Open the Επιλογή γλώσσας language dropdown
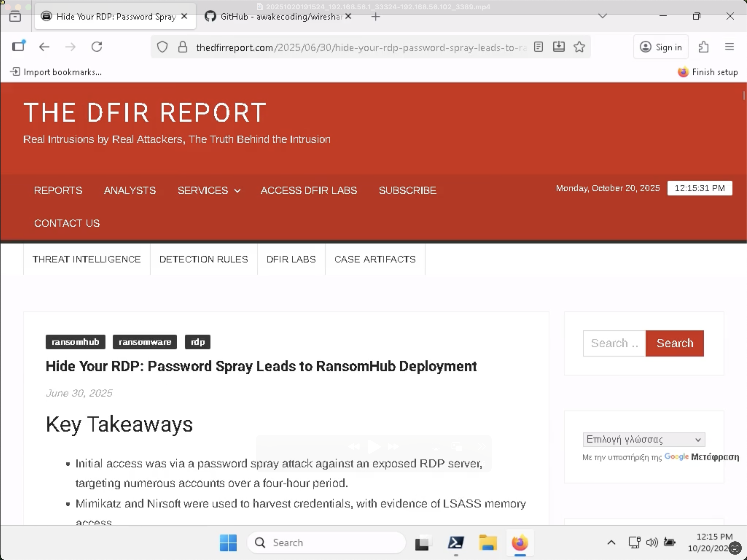Screen dimensions: 747x560 643,439
